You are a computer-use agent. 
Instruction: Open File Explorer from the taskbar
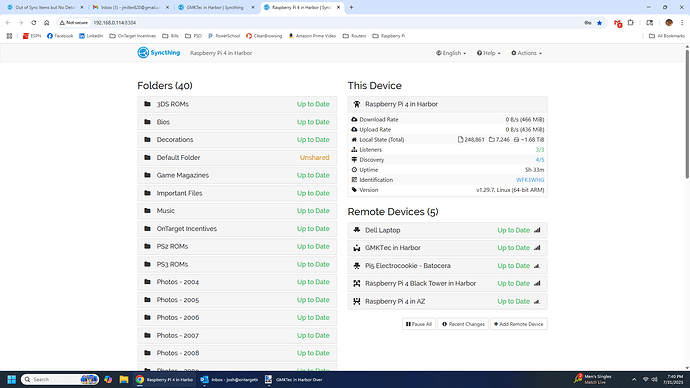tap(124, 379)
